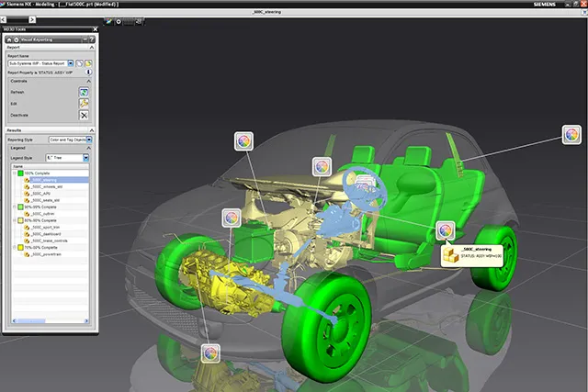Click the Refresh report icon
The width and height of the screenshot is (588, 392).
pyautogui.click(x=84, y=92)
